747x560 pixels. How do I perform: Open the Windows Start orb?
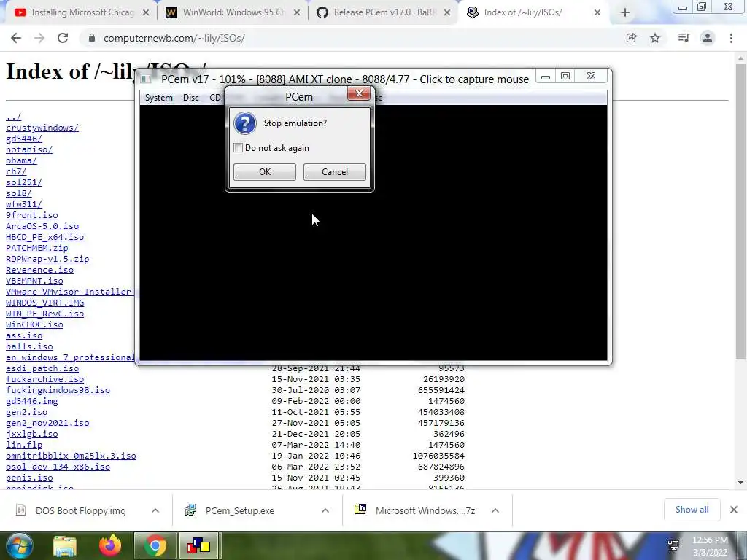tap(19, 545)
